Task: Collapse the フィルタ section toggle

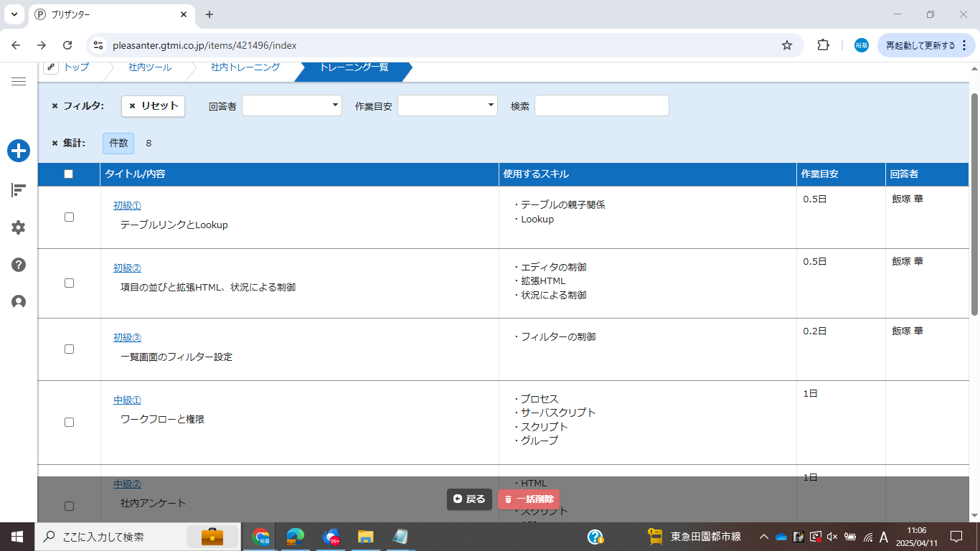Action: pos(55,106)
